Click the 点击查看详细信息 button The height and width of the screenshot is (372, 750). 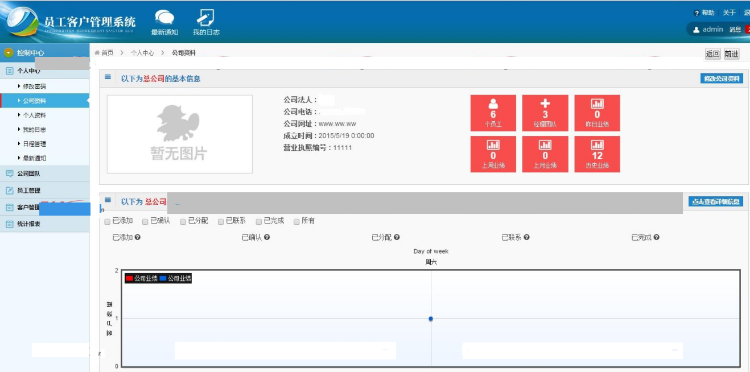[x=716, y=201]
